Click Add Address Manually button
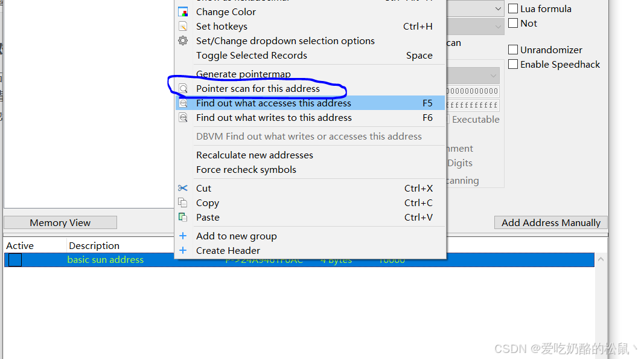The image size is (644, 359). point(551,222)
